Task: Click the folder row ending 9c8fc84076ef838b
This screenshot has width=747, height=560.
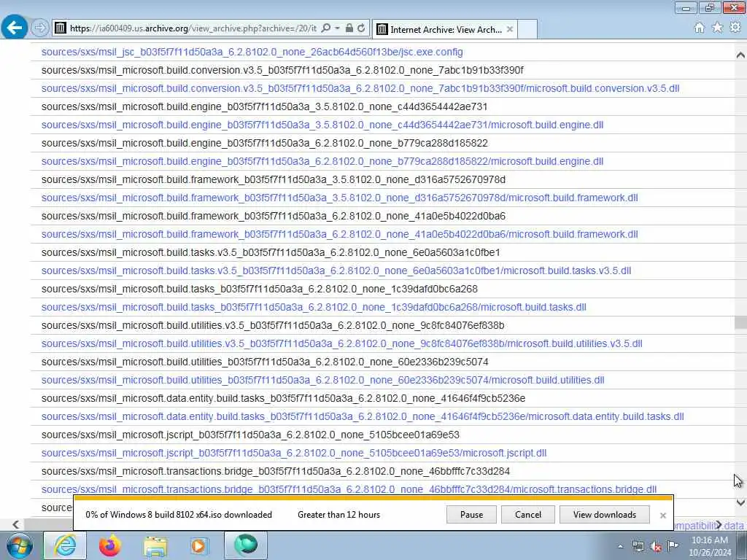Action: 273,325
